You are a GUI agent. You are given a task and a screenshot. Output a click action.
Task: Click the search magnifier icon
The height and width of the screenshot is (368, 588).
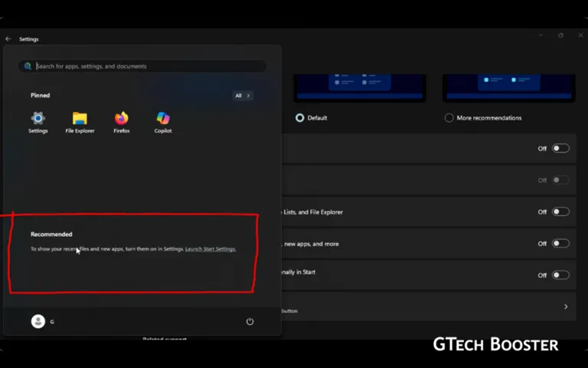(x=28, y=66)
